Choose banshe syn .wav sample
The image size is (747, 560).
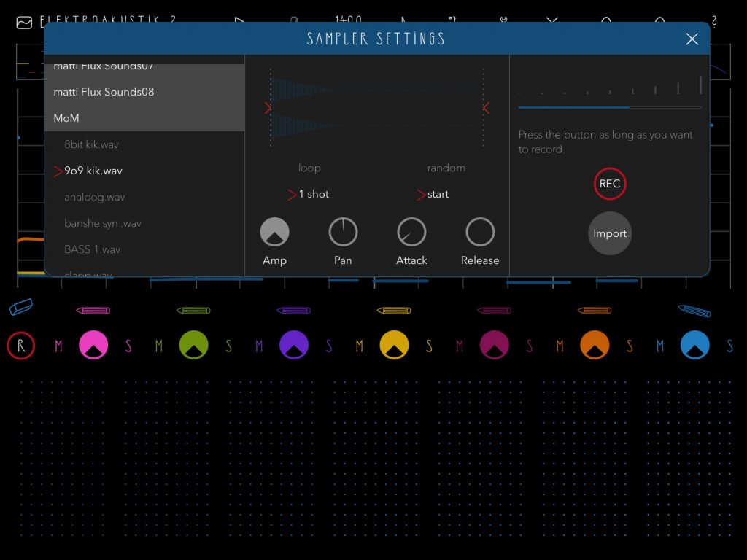[103, 223]
